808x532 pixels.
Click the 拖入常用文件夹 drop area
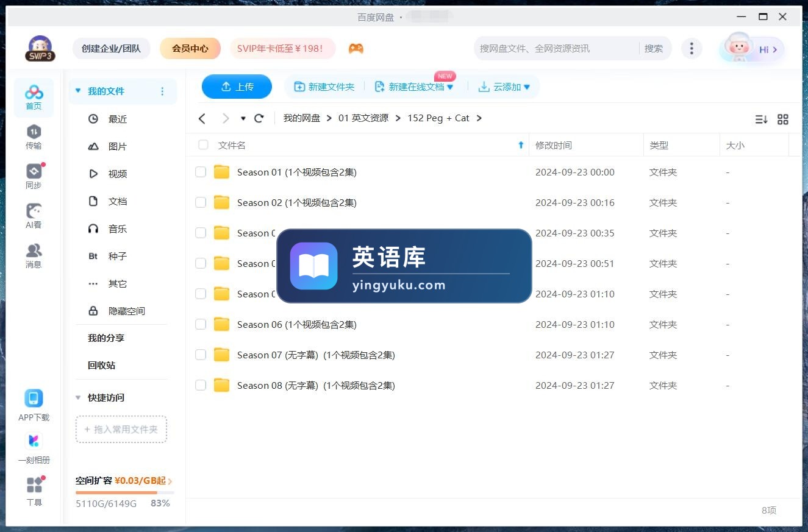click(x=121, y=429)
